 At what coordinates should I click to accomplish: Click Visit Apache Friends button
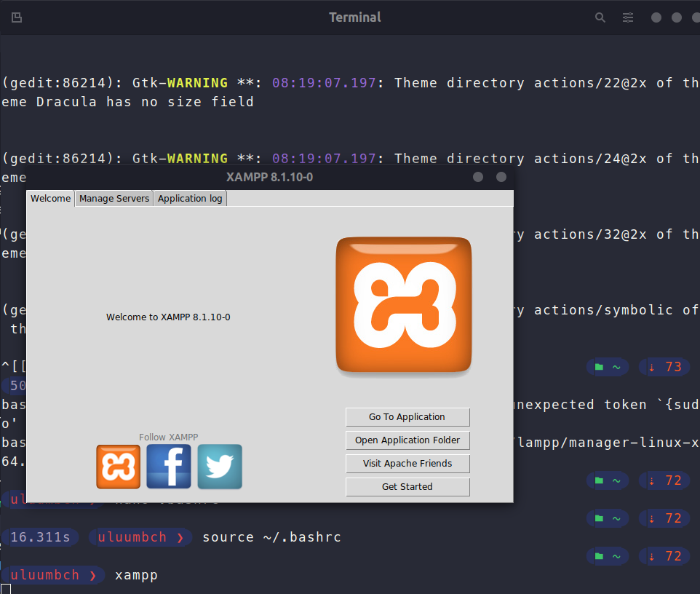pos(407,463)
